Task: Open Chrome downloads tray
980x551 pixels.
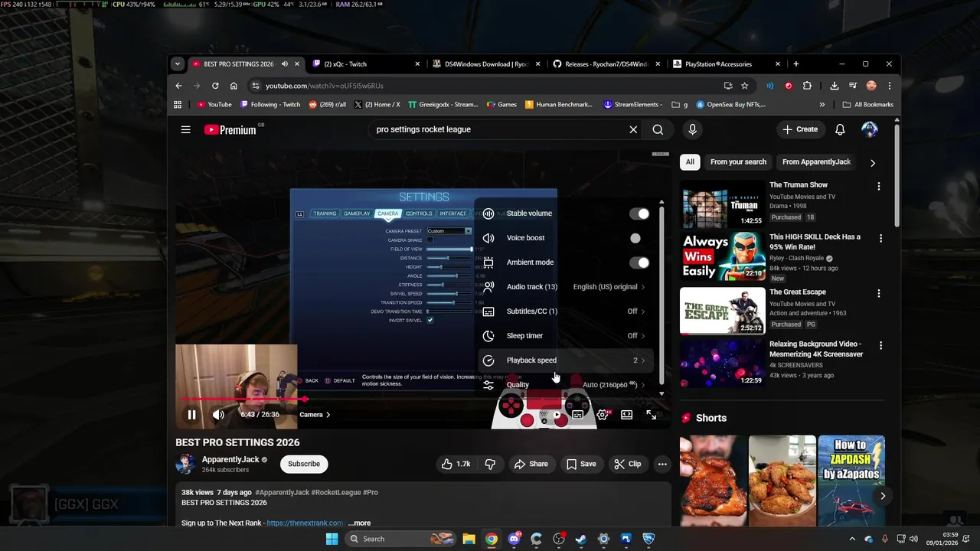Action: [834, 86]
